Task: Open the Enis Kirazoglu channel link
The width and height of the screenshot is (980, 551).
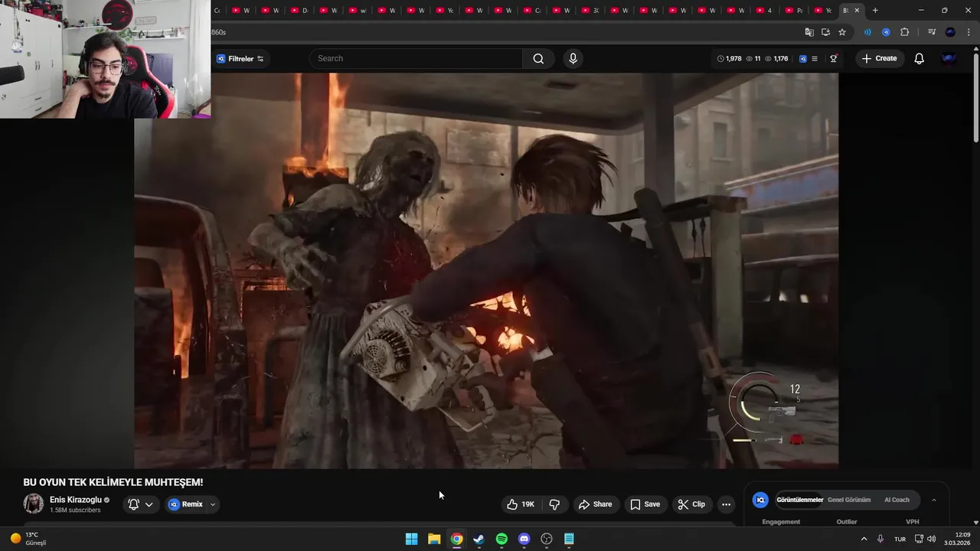Action: click(76, 500)
